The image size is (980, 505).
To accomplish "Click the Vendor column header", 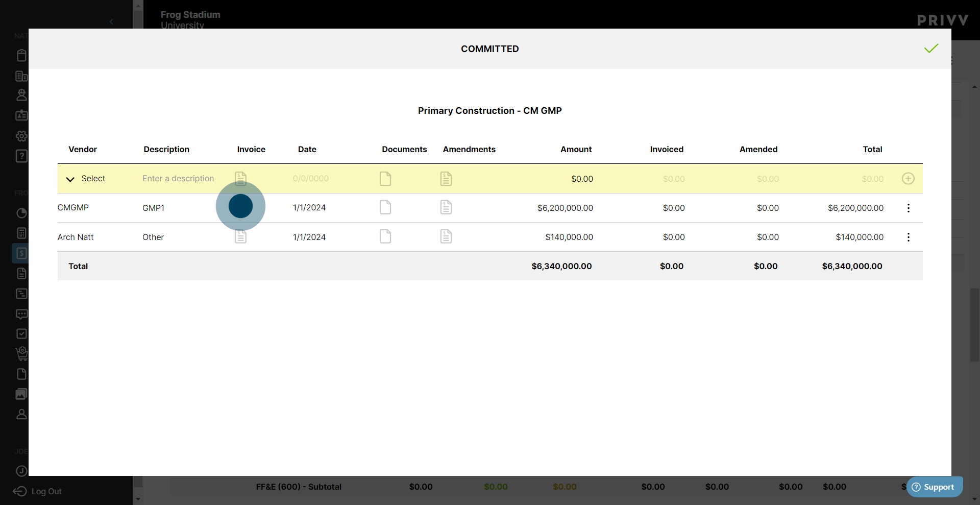I will [83, 149].
